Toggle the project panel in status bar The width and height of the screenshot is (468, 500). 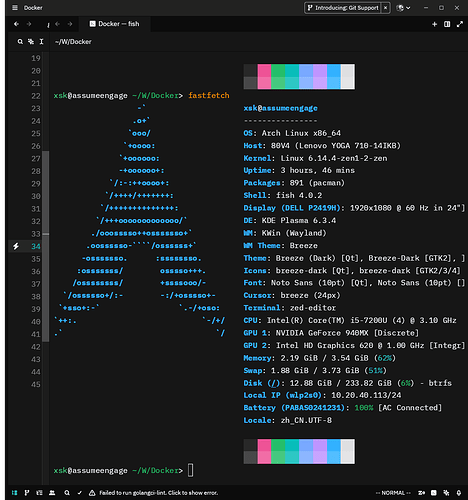[14, 493]
